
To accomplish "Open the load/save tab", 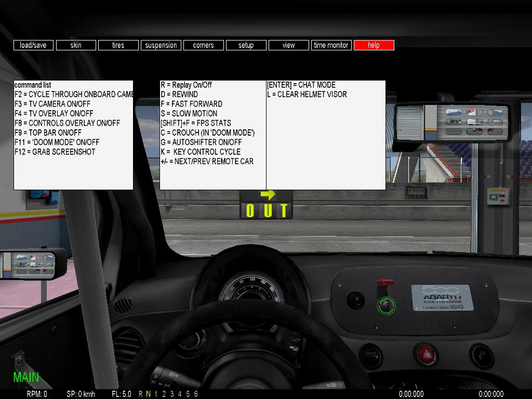I will click(x=33, y=45).
